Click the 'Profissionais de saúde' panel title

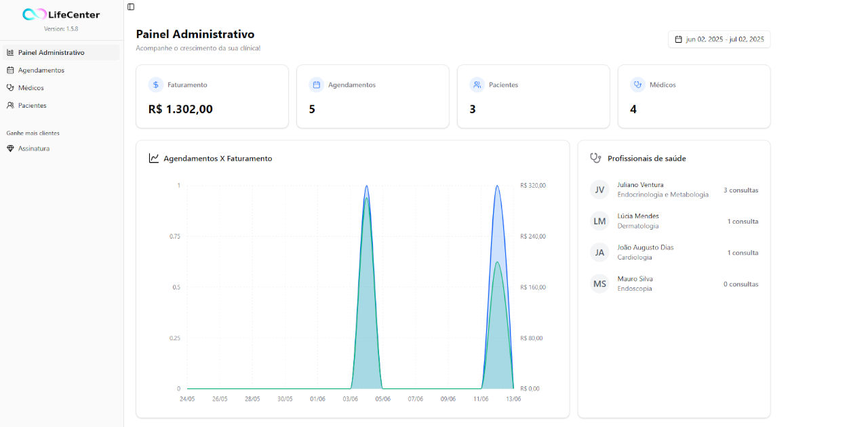pos(647,159)
